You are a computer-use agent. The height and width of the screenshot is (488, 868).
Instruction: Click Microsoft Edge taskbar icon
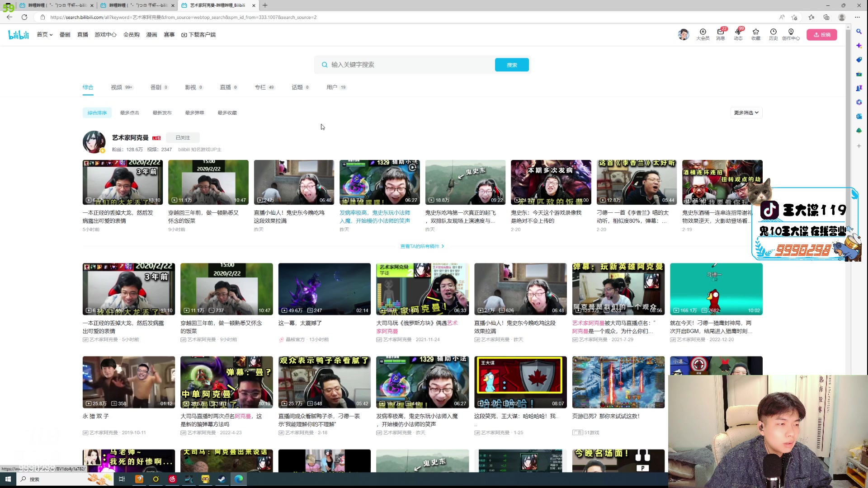click(x=238, y=479)
